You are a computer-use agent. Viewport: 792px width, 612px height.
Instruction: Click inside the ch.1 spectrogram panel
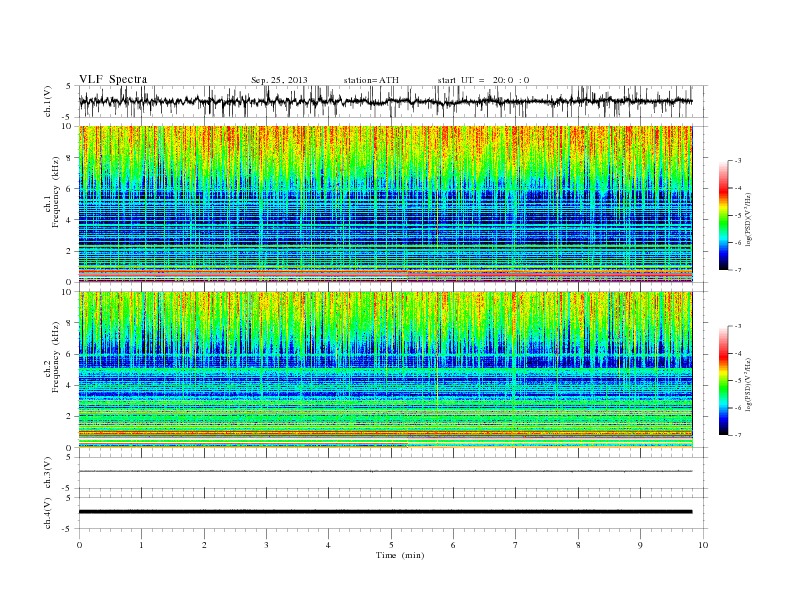(x=385, y=204)
